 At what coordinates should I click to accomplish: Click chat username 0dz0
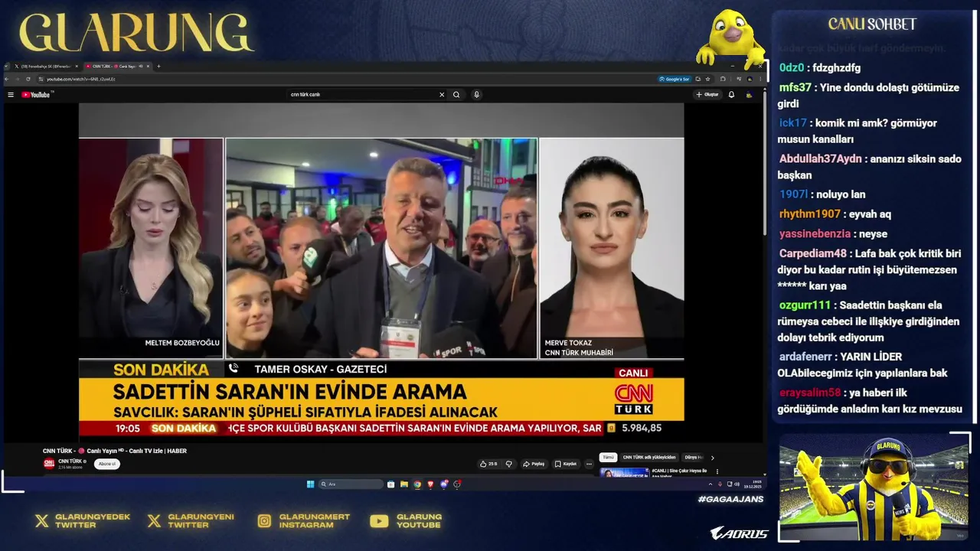click(792, 67)
